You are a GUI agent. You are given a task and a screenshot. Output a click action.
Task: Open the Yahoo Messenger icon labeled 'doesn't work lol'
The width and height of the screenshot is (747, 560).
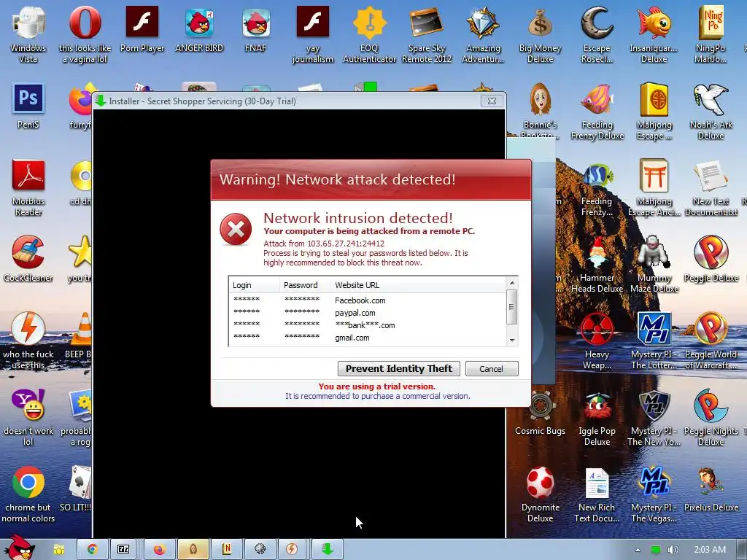pyautogui.click(x=28, y=417)
